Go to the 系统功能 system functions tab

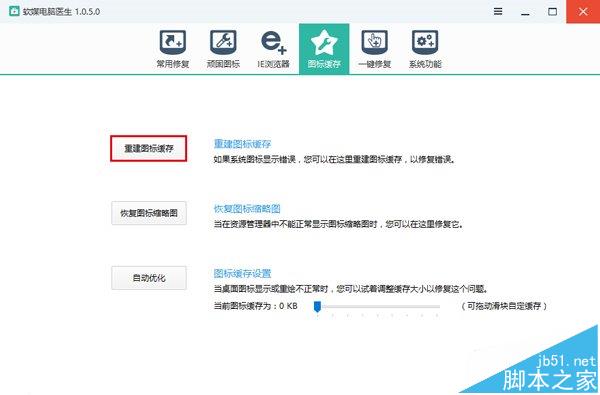(425, 49)
